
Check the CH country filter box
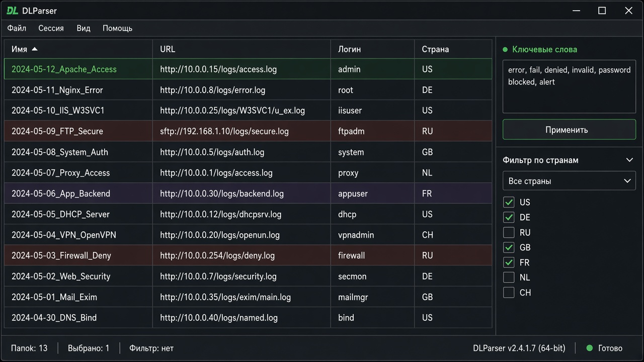[x=509, y=293]
